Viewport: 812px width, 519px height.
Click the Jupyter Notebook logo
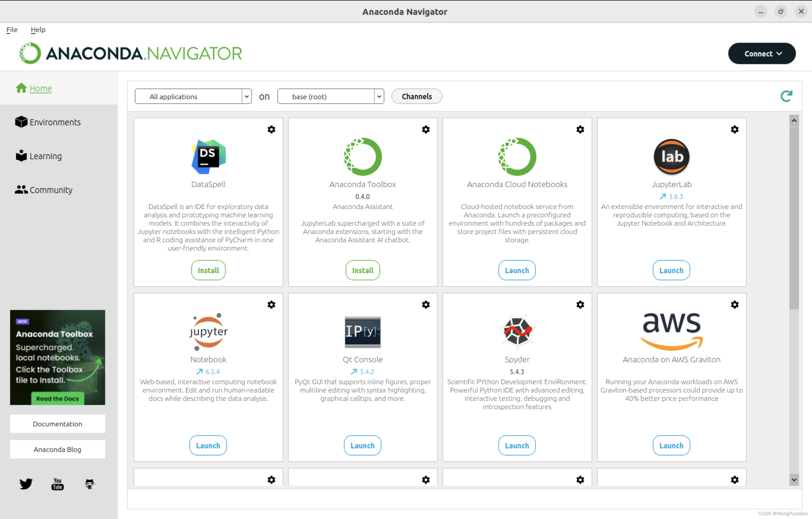[208, 332]
